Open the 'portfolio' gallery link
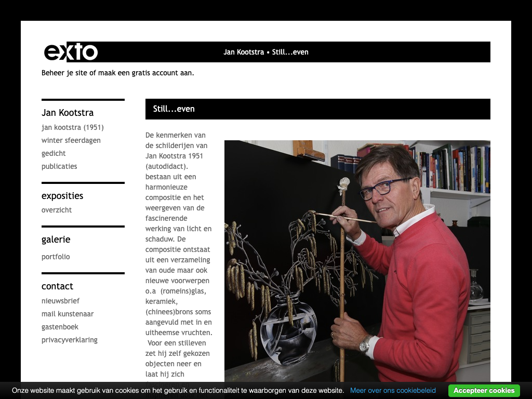532x399 pixels. click(x=56, y=257)
